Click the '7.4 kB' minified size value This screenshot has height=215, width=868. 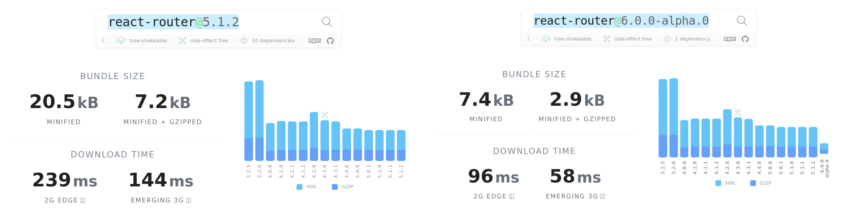point(486,99)
